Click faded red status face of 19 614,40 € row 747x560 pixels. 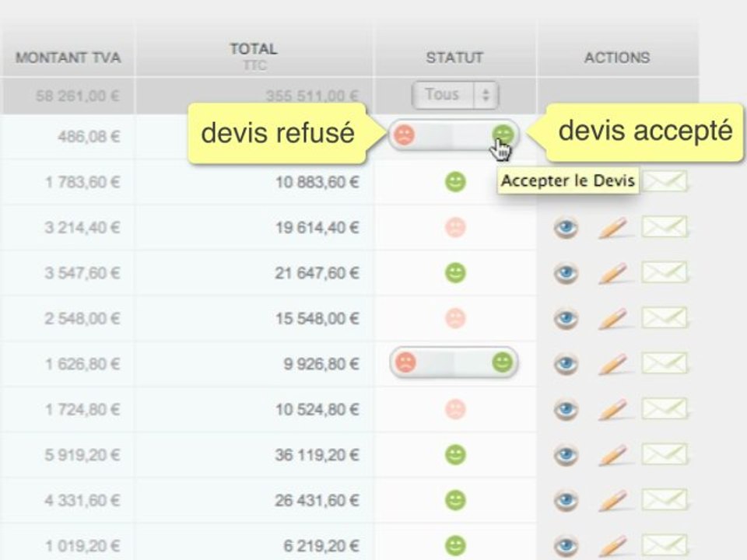455,227
